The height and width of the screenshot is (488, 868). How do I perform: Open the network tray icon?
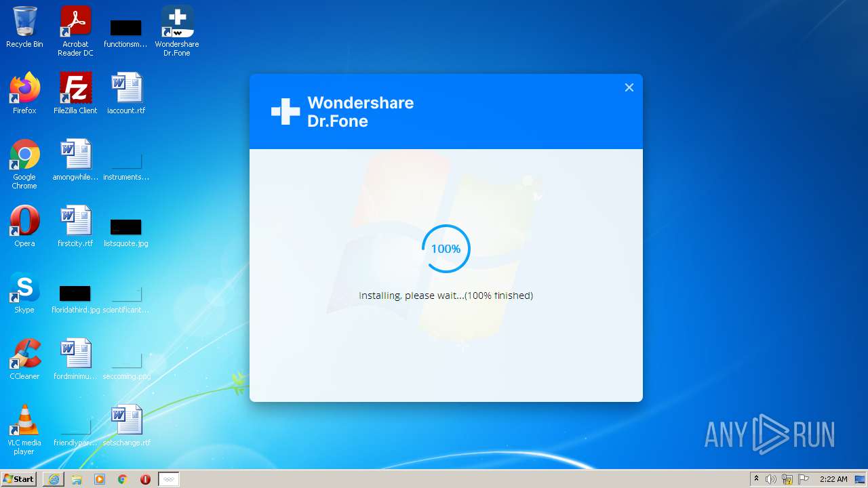pyautogui.click(x=787, y=479)
